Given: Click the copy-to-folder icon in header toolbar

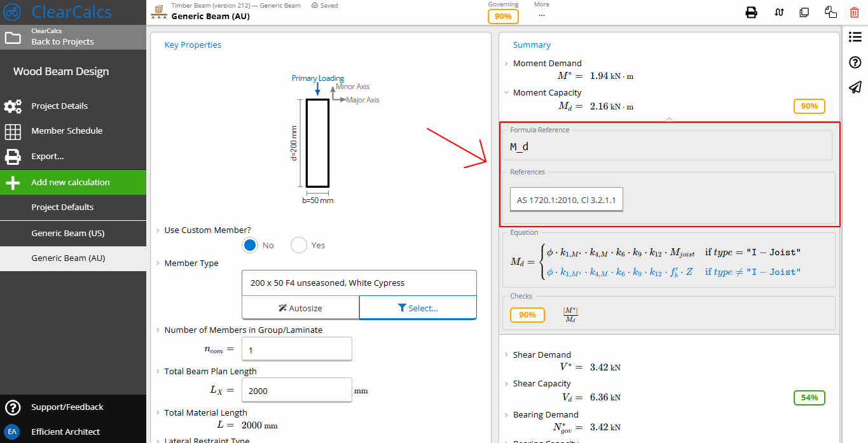Looking at the screenshot, I should pos(830,12).
